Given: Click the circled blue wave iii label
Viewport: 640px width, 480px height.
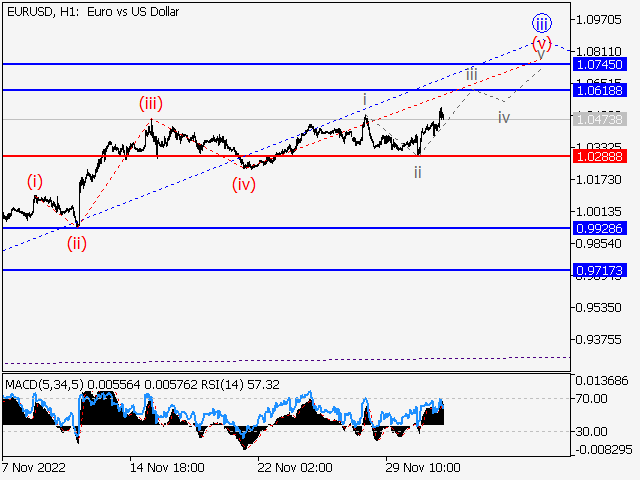Looking at the screenshot, I should pos(542,23).
